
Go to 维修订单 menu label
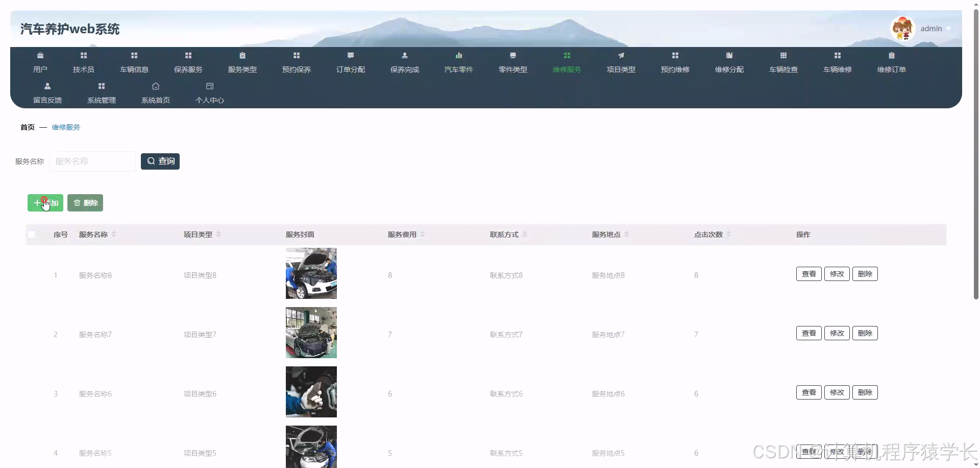click(x=892, y=69)
